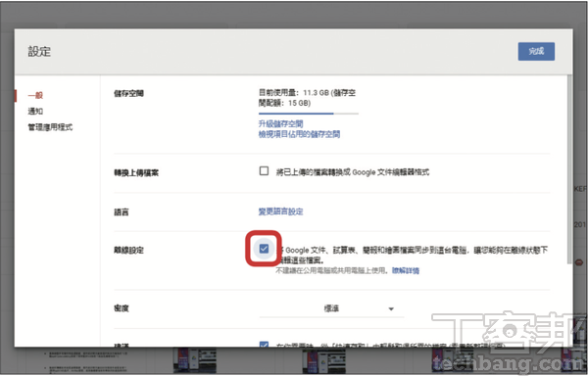Click the 離線設定 label
This screenshot has height=376, width=588.
click(129, 250)
